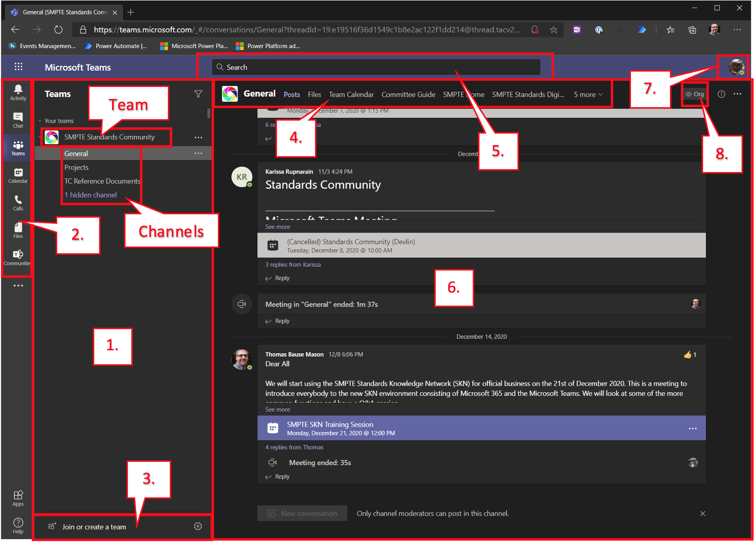The width and height of the screenshot is (756, 543).
Task: Add the thumbs-up reaction on Thomas's post
Action: (x=688, y=355)
